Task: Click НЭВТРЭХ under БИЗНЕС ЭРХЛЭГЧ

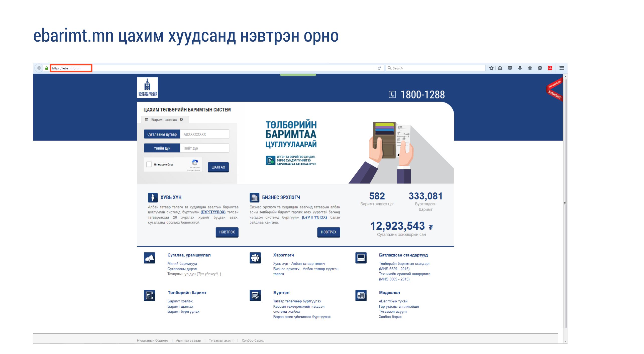Action: (329, 232)
